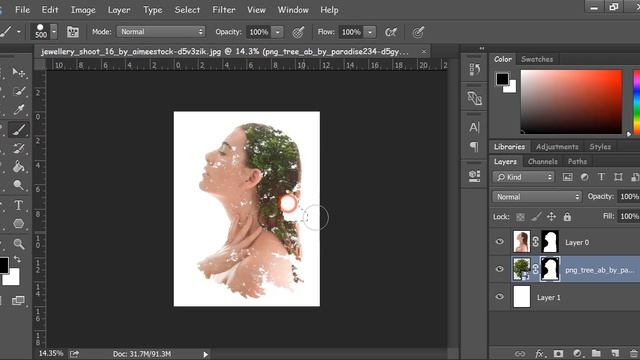Select the Move tool
Screen dimensions: 640x360
click(x=19, y=73)
